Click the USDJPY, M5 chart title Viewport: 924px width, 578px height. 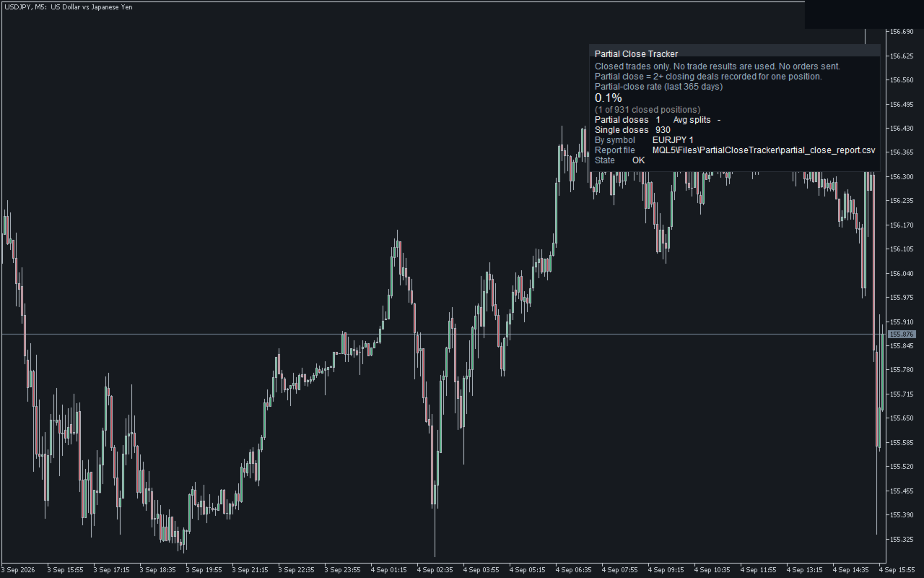click(68, 7)
